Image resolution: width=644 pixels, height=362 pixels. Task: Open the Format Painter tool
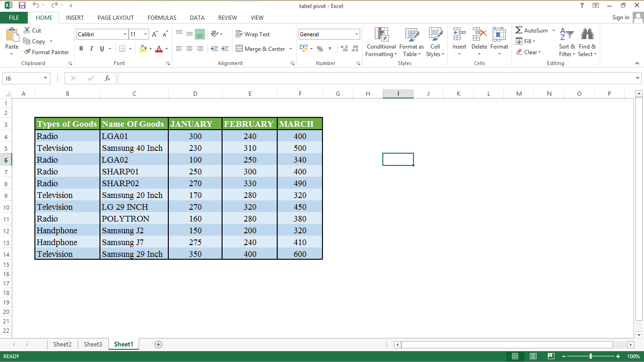click(46, 52)
